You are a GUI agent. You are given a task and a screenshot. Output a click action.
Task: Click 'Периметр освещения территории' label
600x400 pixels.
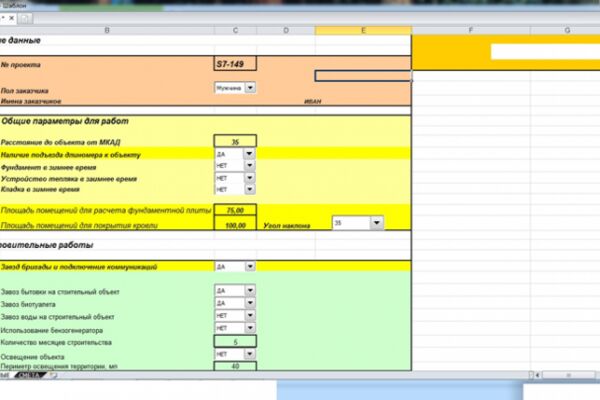[x=59, y=366]
